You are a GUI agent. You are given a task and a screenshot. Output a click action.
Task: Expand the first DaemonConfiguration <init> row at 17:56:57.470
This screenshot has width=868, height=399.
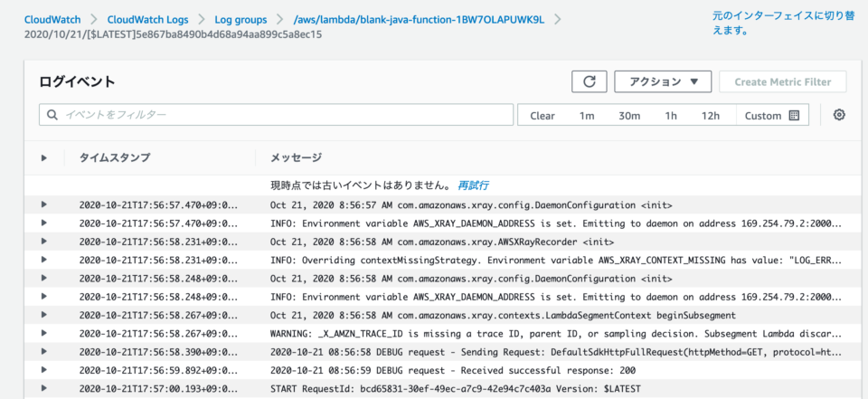click(43, 205)
